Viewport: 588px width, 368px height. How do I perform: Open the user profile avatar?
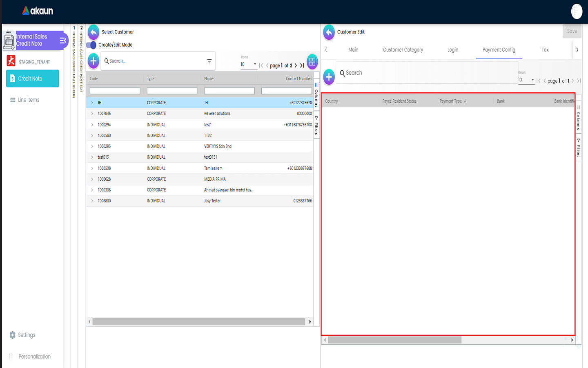pyautogui.click(x=577, y=11)
